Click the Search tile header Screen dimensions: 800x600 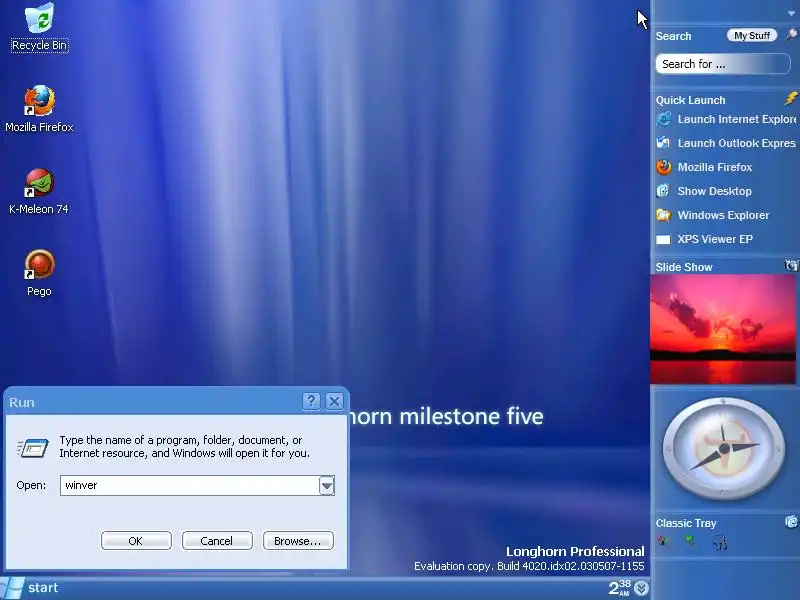pos(673,36)
